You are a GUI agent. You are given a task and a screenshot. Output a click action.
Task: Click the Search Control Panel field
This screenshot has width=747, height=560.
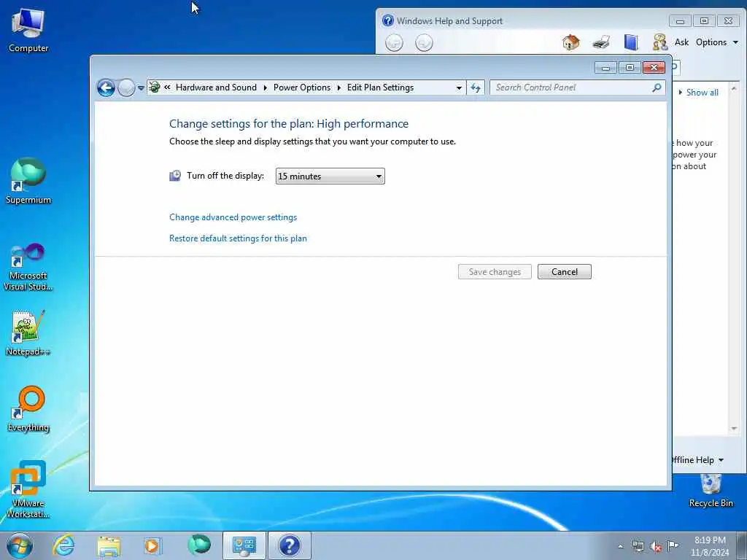[572, 87]
